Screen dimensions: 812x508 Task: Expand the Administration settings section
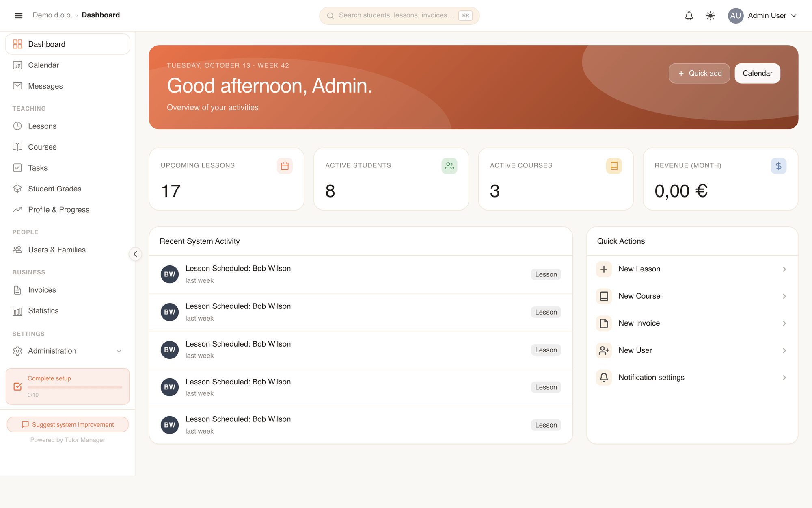point(68,351)
